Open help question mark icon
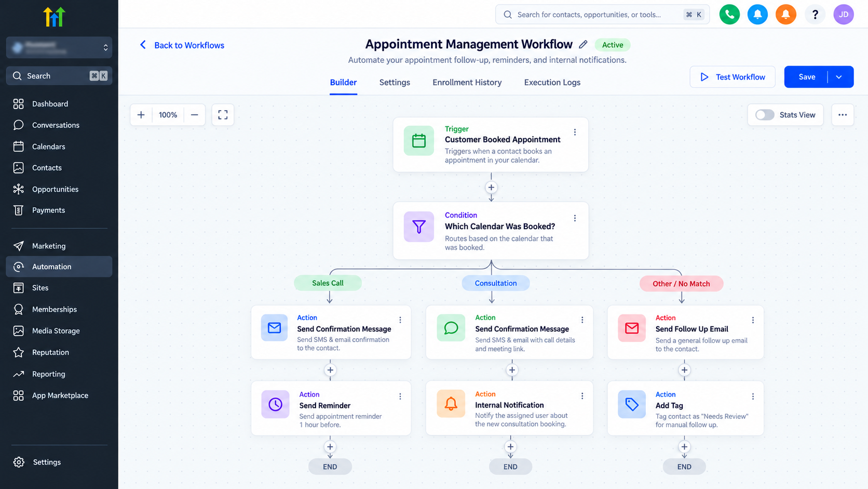This screenshot has height=489, width=868. click(815, 15)
